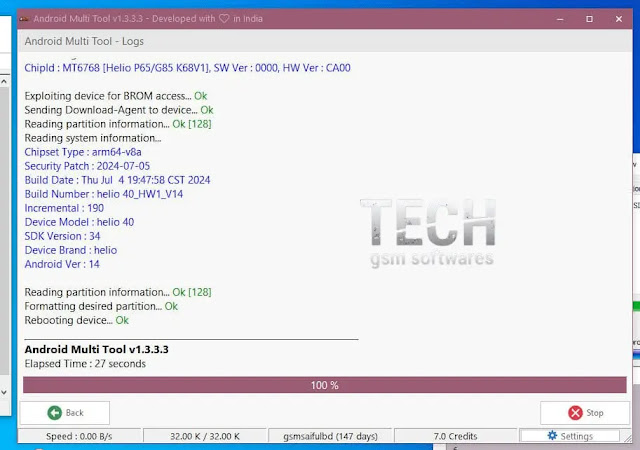Click the Device Brand : helio line

tap(71, 250)
